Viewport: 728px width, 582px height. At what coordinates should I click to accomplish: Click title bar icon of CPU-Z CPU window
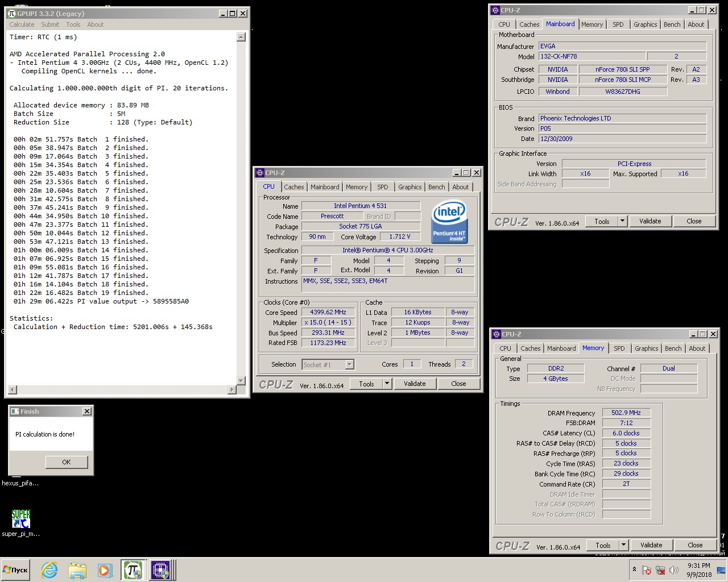pos(260,173)
